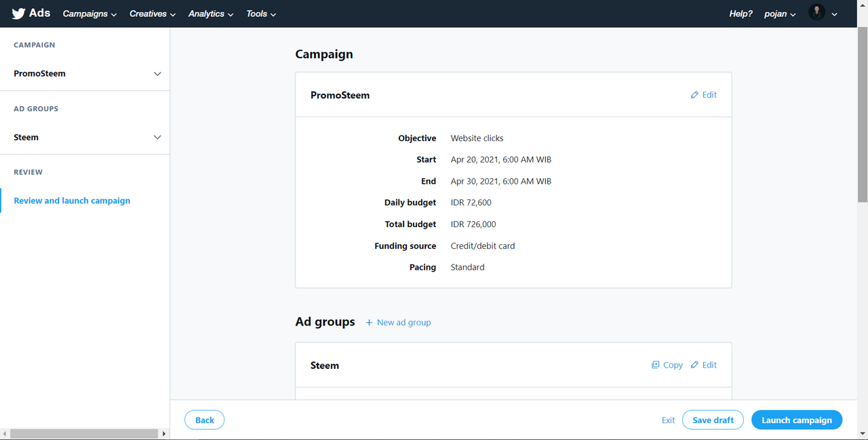Expand the PromoSteem campaign sidebar chevron

point(157,74)
